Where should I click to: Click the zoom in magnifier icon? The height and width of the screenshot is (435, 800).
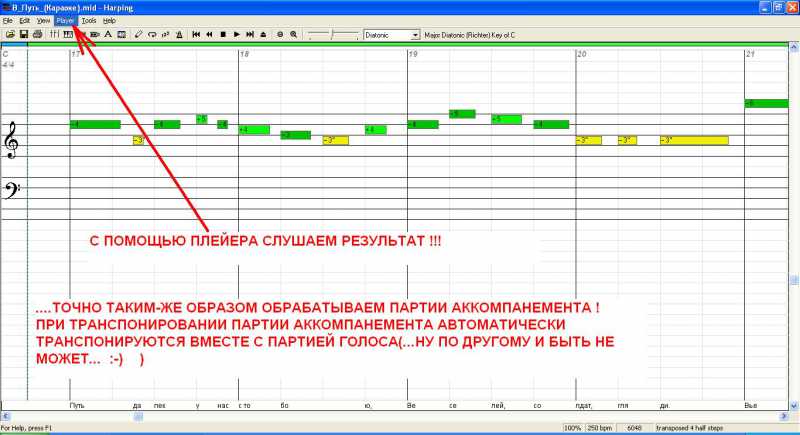click(x=294, y=35)
